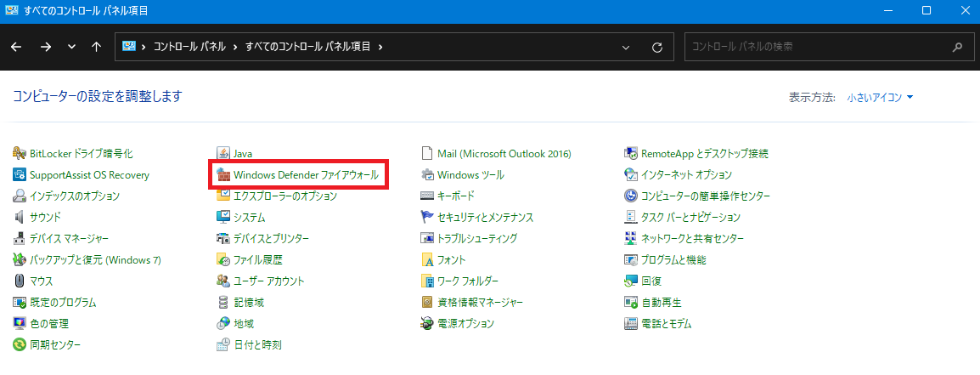Open the プログラムと機能 icon
The image size is (980, 375).
tap(631, 260)
